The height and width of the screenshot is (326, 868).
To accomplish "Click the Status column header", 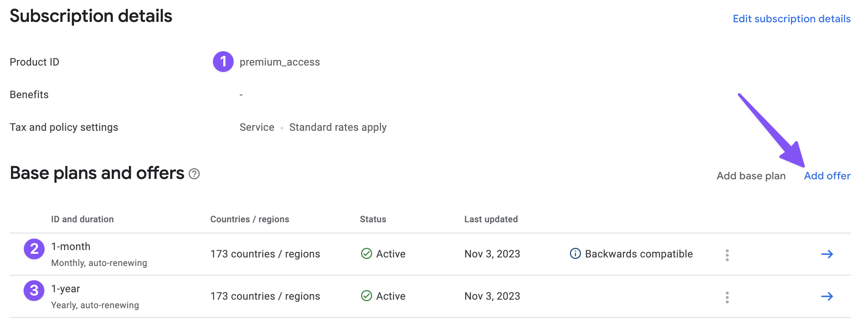I will click(x=373, y=219).
